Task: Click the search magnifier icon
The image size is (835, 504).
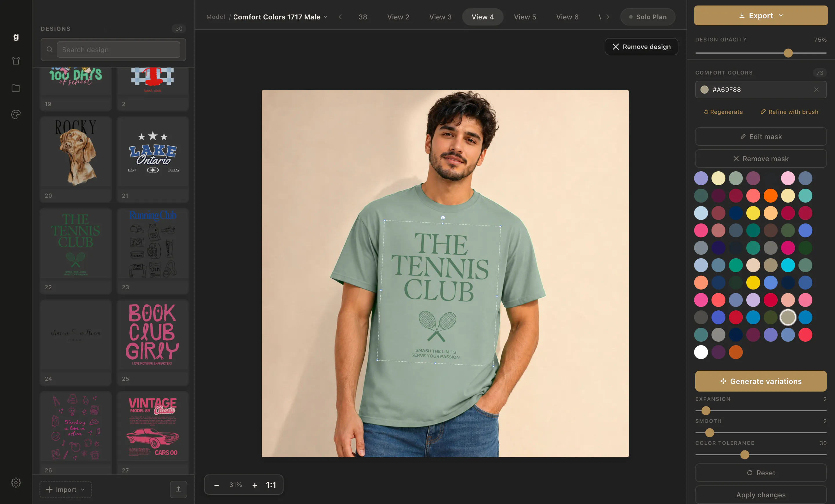Action: (x=50, y=50)
